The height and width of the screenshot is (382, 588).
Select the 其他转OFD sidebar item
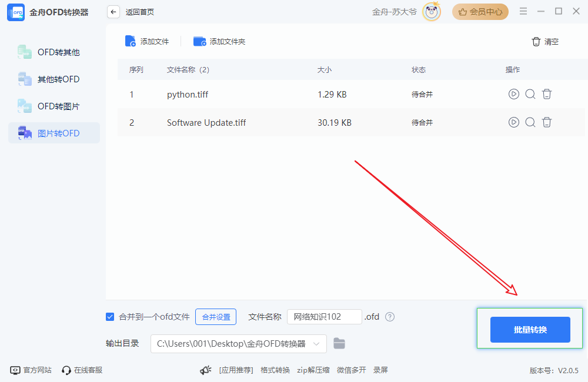(54, 79)
